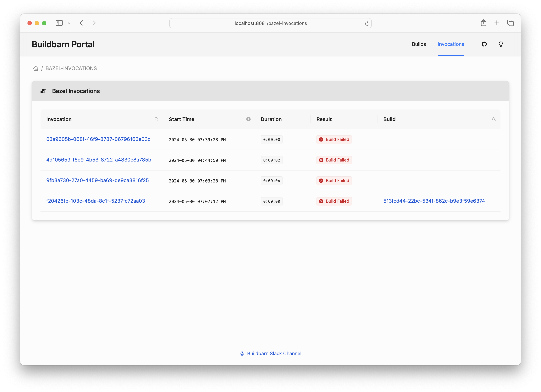The image size is (541, 392).
Task: Open build 513fcd44-22bc-534f-862c-b9e3f59e6374
Action: 434,201
